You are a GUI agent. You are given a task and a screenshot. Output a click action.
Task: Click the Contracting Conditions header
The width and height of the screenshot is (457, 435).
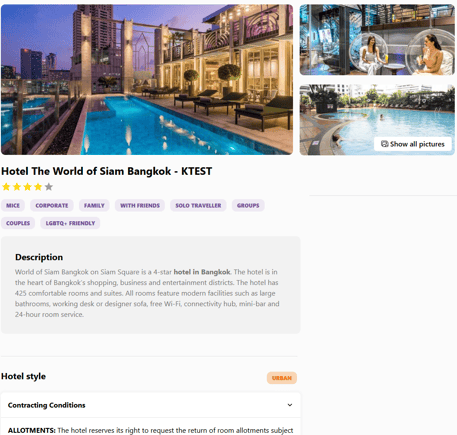151,405
